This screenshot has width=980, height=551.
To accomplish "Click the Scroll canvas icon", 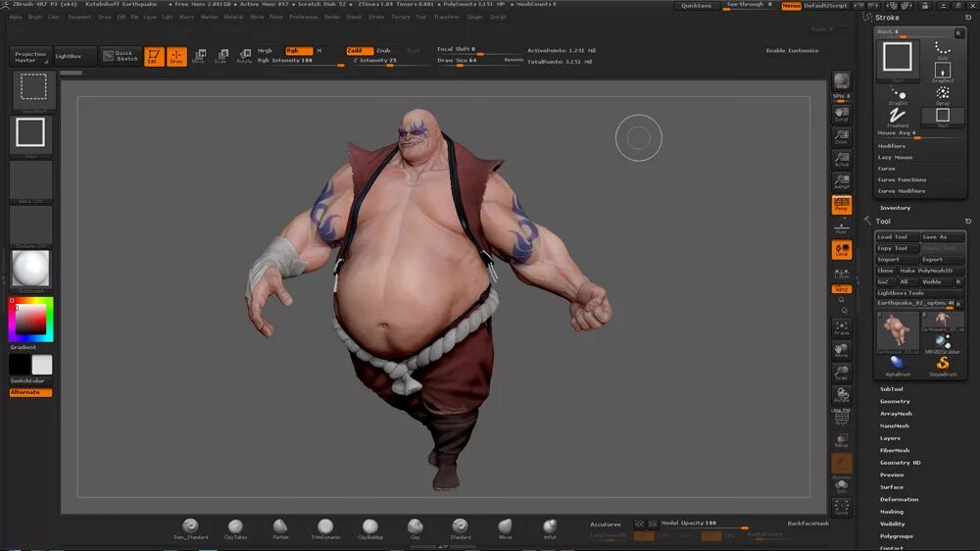I will pyautogui.click(x=841, y=114).
